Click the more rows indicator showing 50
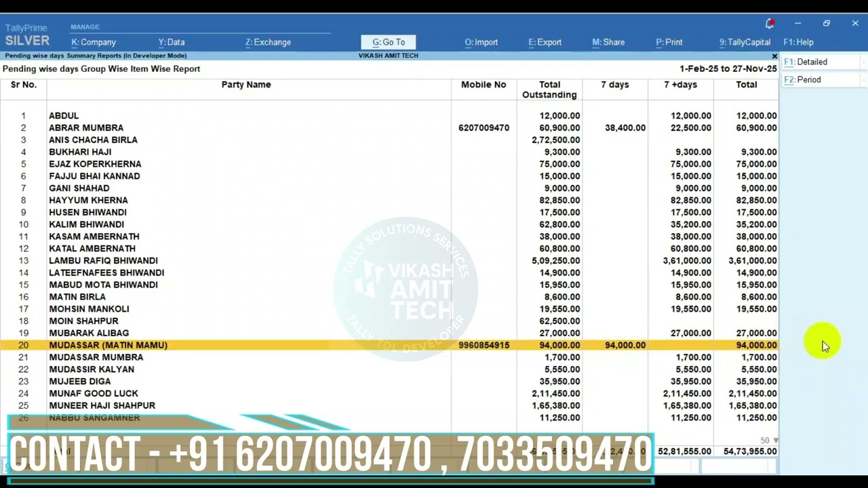 (x=769, y=441)
